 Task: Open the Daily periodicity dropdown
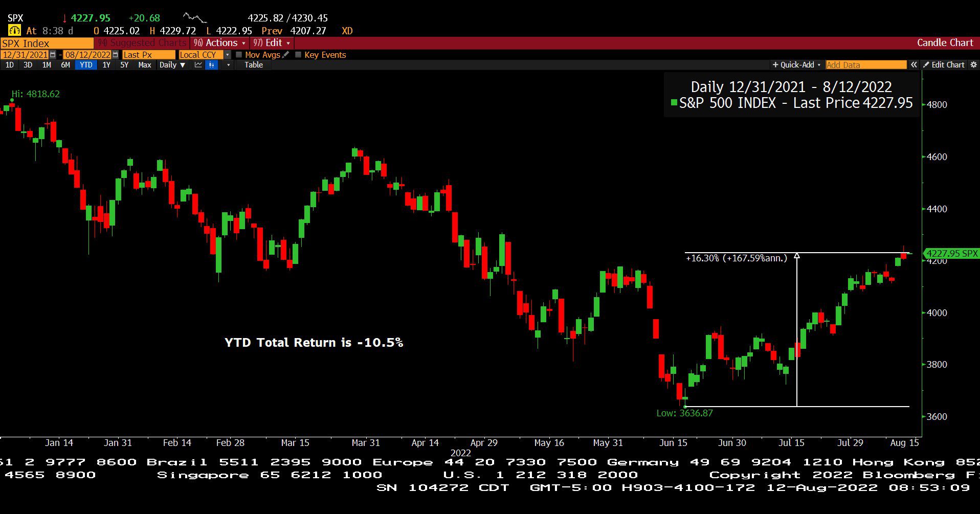pyautogui.click(x=172, y=65)
